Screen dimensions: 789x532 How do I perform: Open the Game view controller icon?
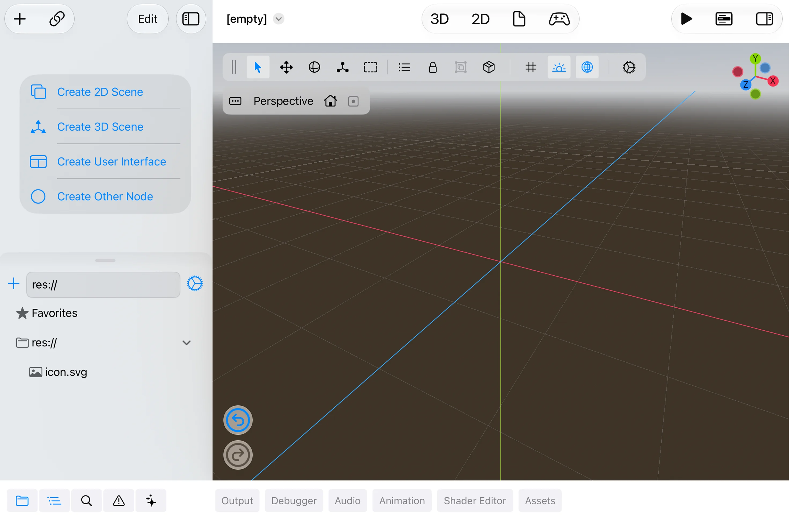point(559,19)
